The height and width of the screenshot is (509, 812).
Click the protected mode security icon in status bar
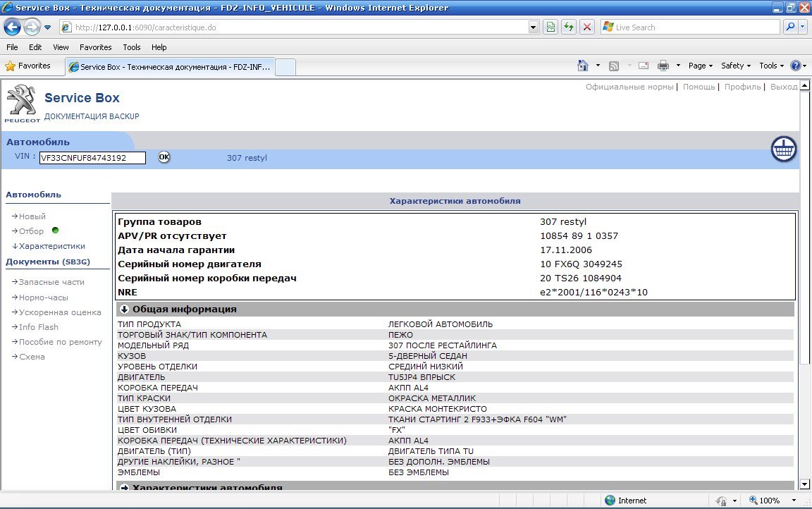pyautogui.click(x=721, y=501)
